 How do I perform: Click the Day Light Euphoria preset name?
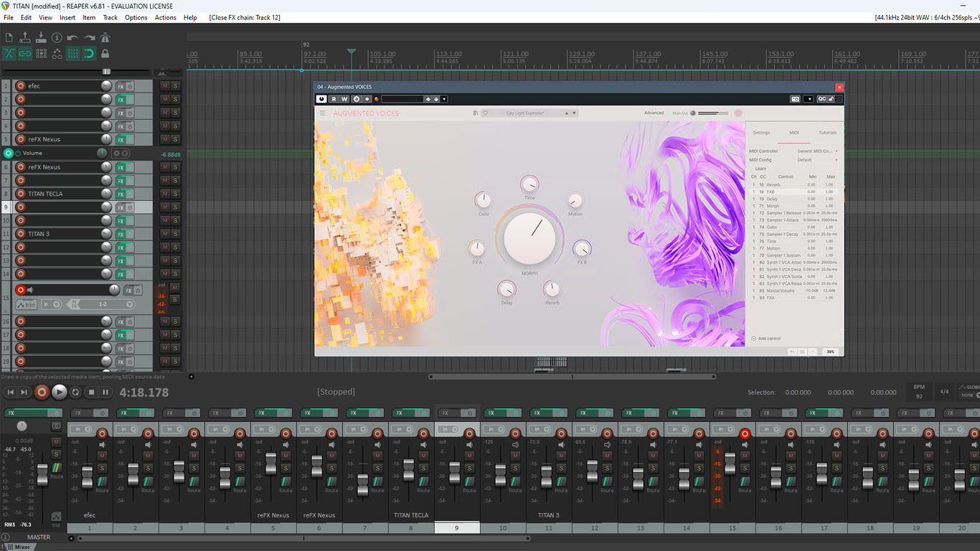(x=525, y=113)
